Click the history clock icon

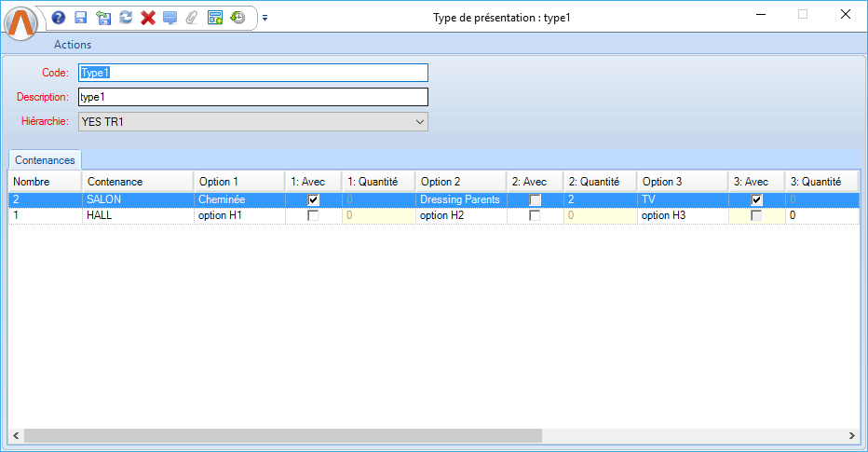(x=237, y=17)
